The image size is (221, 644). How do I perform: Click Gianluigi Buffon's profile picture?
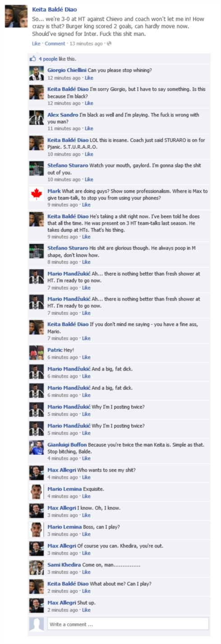pos(37,447)
